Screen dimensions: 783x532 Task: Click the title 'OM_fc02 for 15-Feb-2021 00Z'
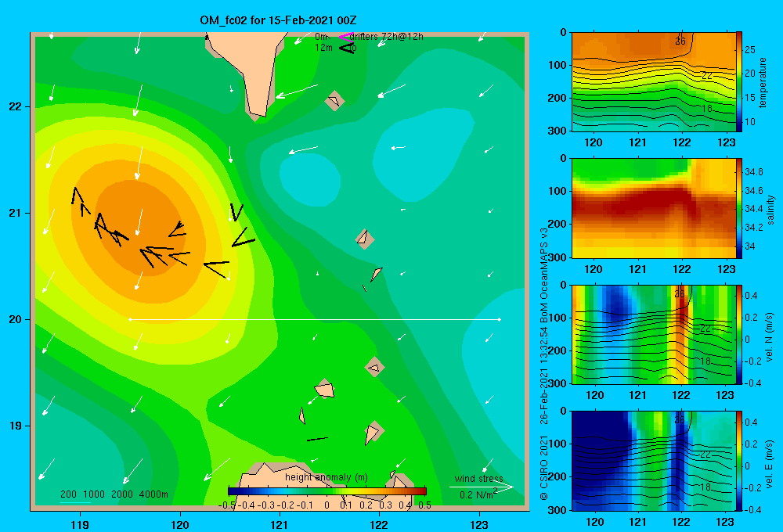click(x=278, y=20)
